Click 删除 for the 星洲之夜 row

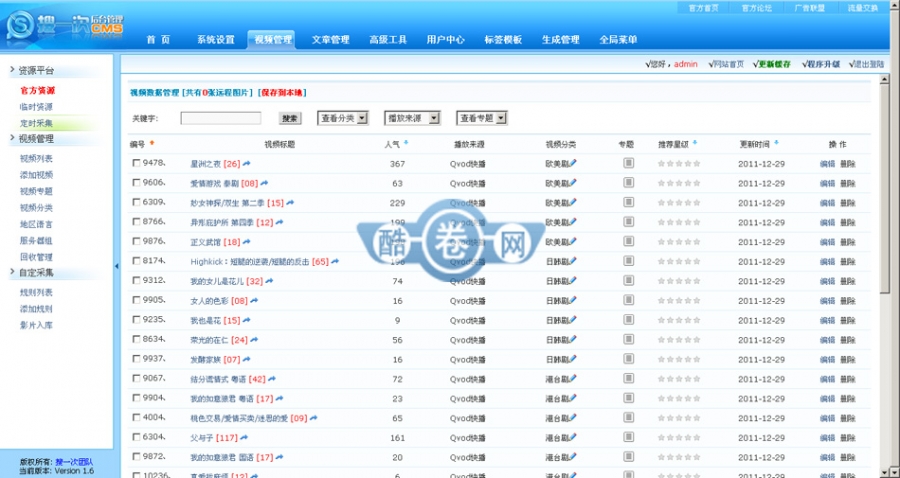(x=847, y=163)
